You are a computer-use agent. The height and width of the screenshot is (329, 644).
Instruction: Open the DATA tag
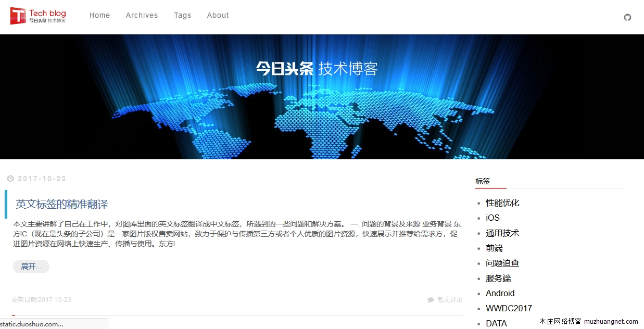click(496, 323)
